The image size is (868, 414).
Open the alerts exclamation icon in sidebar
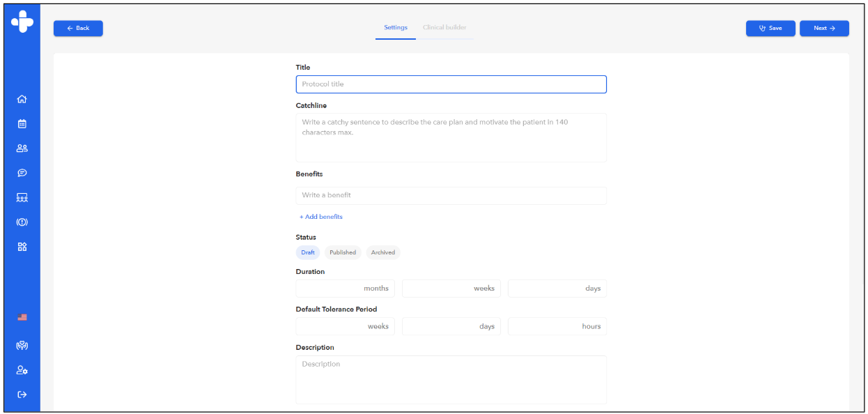click(22, 222)
